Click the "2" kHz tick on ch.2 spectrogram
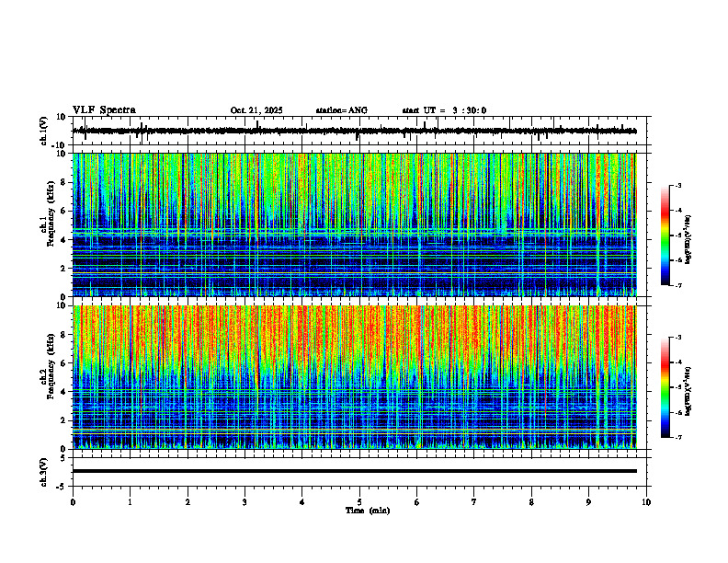 pos(64,420)
